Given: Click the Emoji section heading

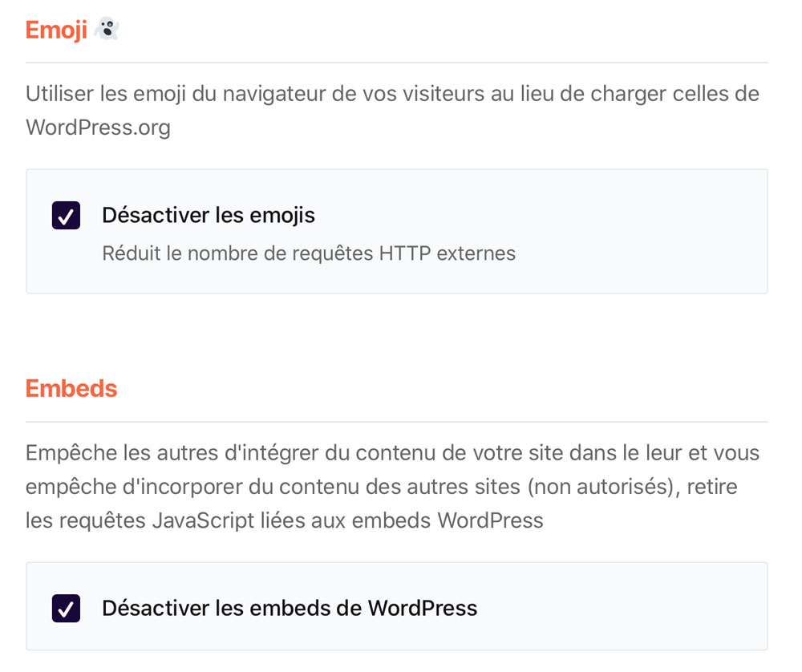Looking at the screenshot, I should [56, 30].
